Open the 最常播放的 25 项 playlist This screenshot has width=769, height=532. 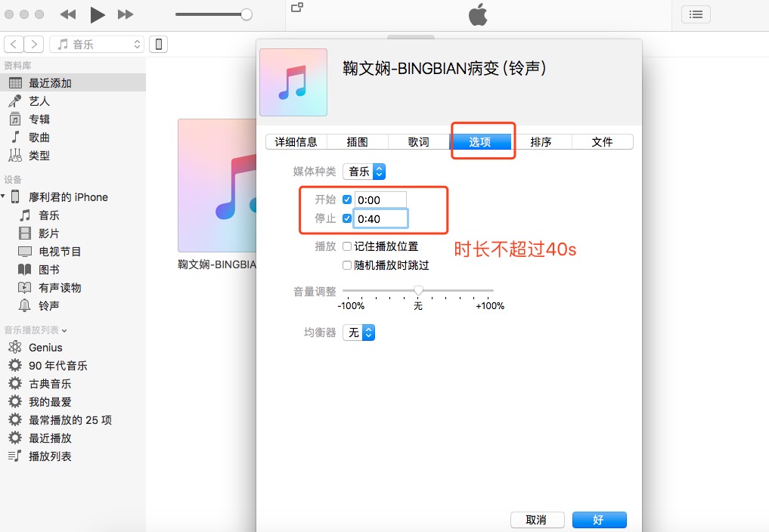[70, 419]
